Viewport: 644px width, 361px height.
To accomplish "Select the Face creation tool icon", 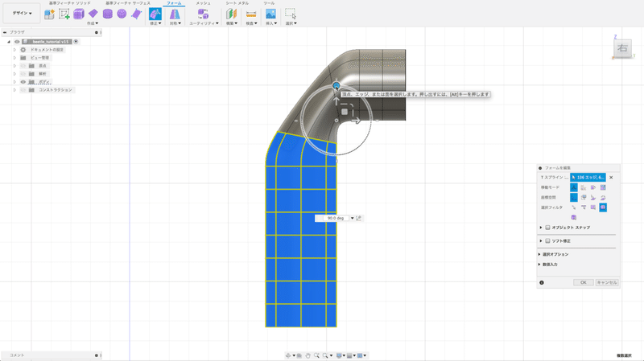I will (x=136, y=14).
